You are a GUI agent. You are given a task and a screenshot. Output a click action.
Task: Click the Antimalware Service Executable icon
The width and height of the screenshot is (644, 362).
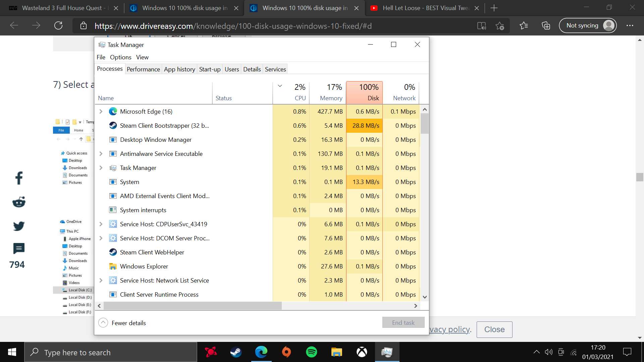click(x=113, y=154)
